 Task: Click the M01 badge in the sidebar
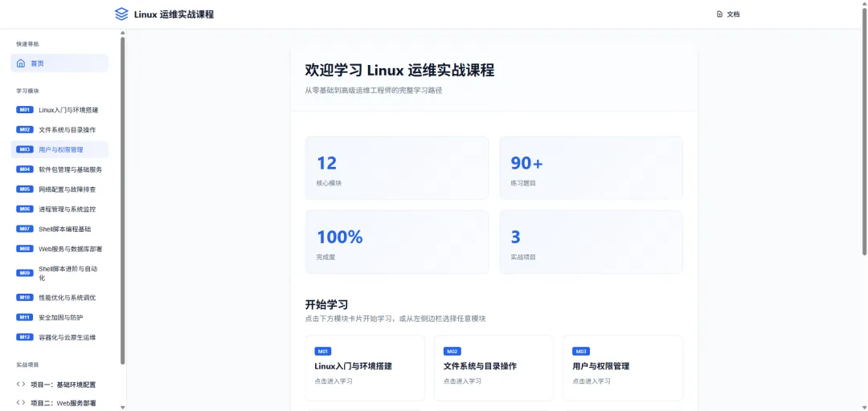pyautogui.click(x=25, y=109)
